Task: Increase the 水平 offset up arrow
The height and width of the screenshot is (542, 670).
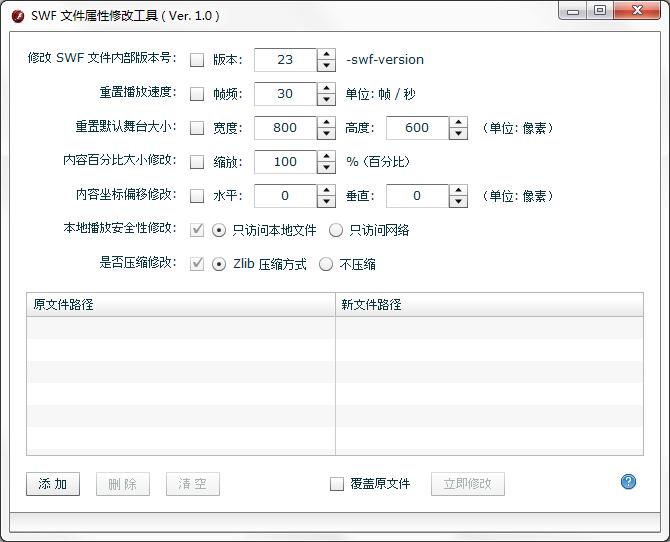Action: [326, 190]
